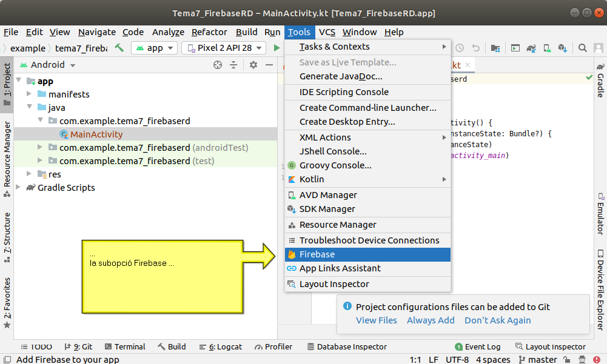Click the Make Project hammer icon

click(x=119, y=48)
